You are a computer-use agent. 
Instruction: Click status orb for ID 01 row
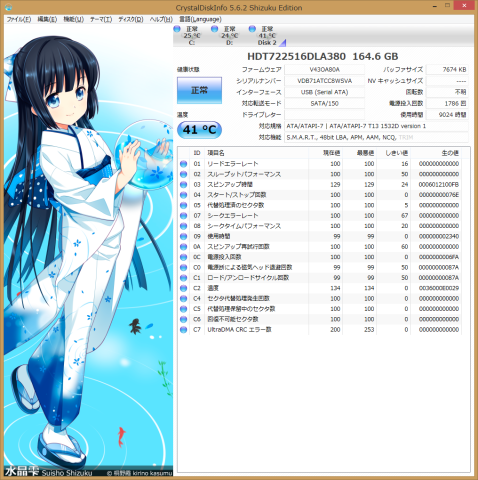(x=183, y=164)
